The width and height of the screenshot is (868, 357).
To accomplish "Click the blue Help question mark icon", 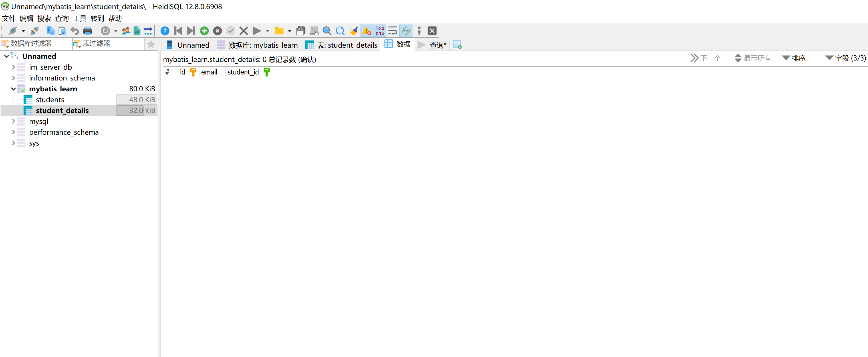I will coord(165,31).
